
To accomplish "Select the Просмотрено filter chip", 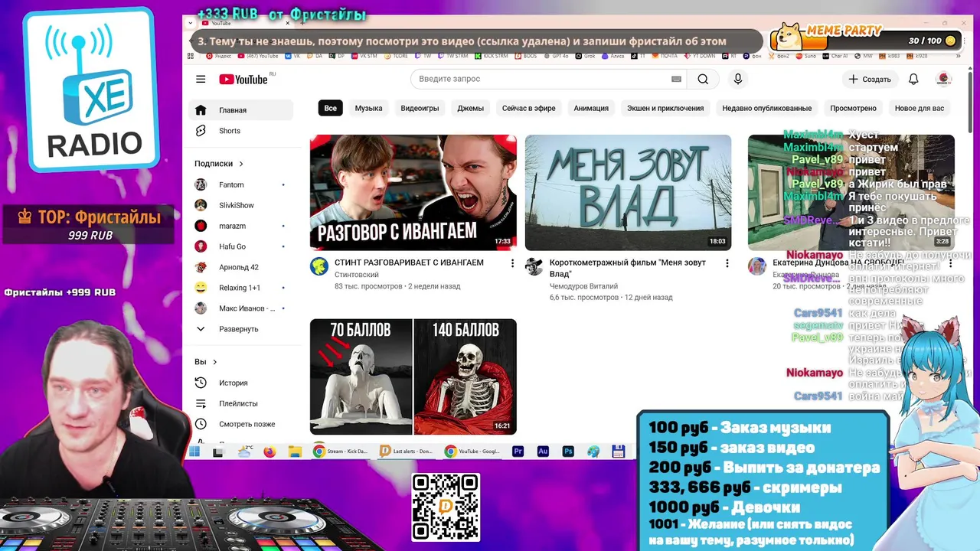I will pyautogui.click(x=853, y=108).
